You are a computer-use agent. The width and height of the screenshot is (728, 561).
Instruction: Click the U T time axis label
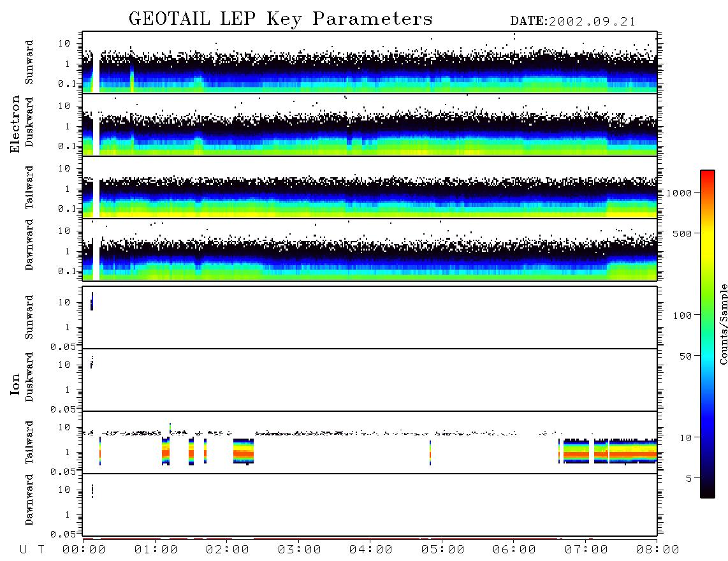coord(32,550)
